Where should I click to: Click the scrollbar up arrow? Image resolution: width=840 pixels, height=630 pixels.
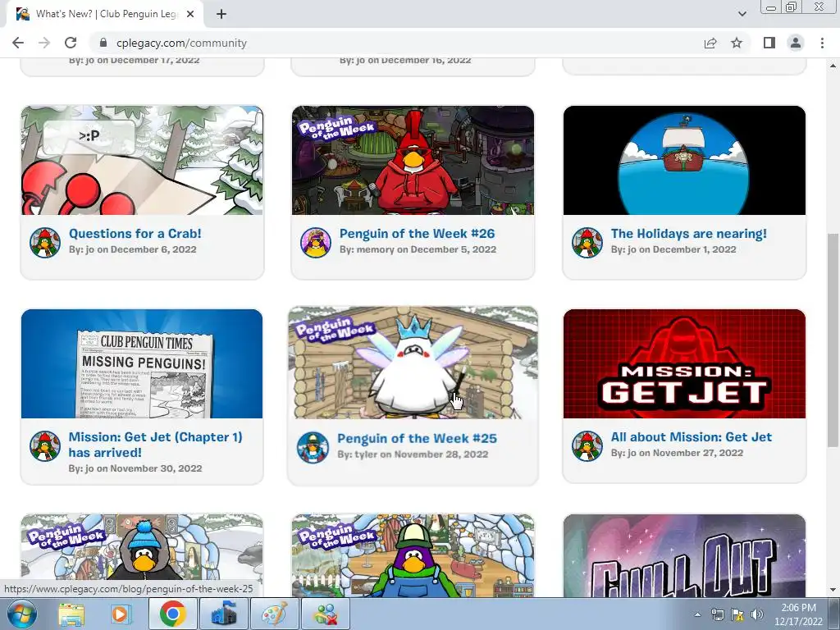[833, 66]
